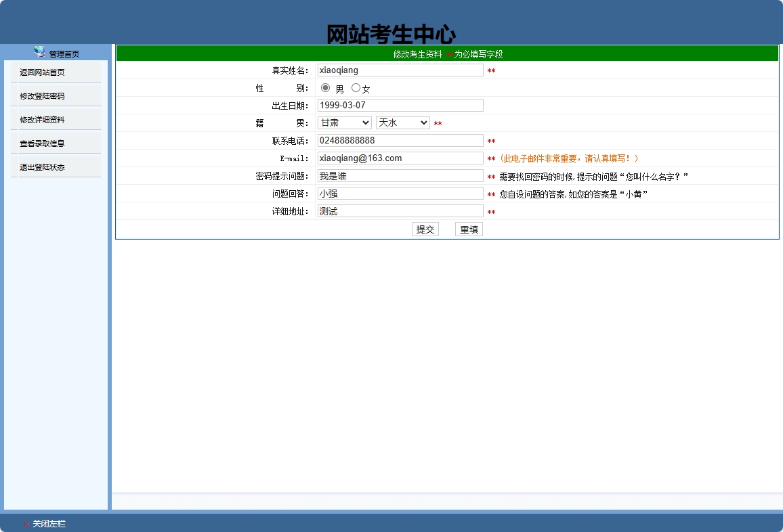The width and height of the screenshot is (783, 532).
Task: Click the E-mail address field
Action: (400, 158)
